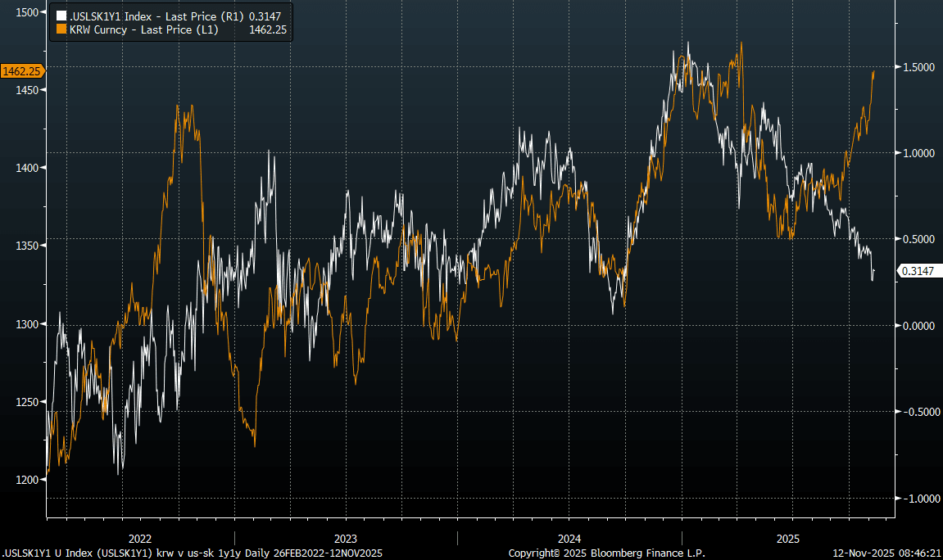Select the 2025 label on the time axis
Image resolution: width=943 pixels, height=560 pixels.
tap(787, 539)
